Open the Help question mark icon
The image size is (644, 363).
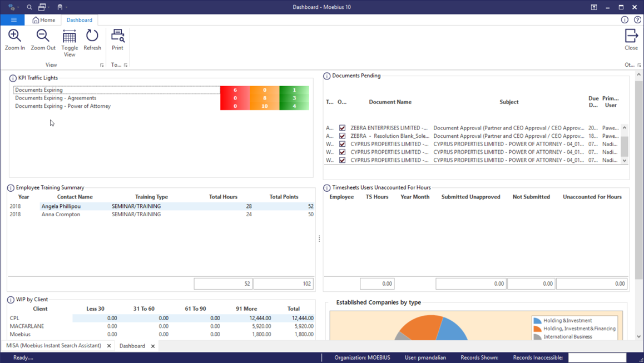[637, 19]
